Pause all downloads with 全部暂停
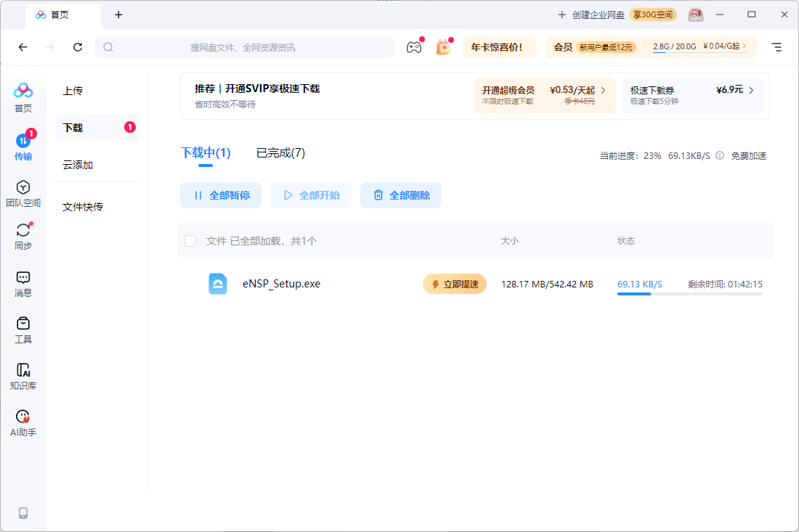Image resolution: width=799 pixels, height=532 pixels. pyautogui.click(x=221, y=195)
